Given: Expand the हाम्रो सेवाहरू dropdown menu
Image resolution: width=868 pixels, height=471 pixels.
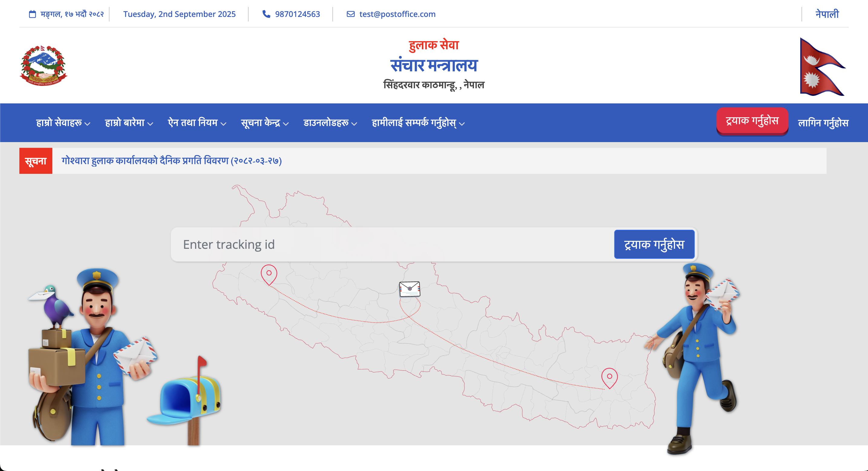Looking at the screenshot, I should pos(63,123).
